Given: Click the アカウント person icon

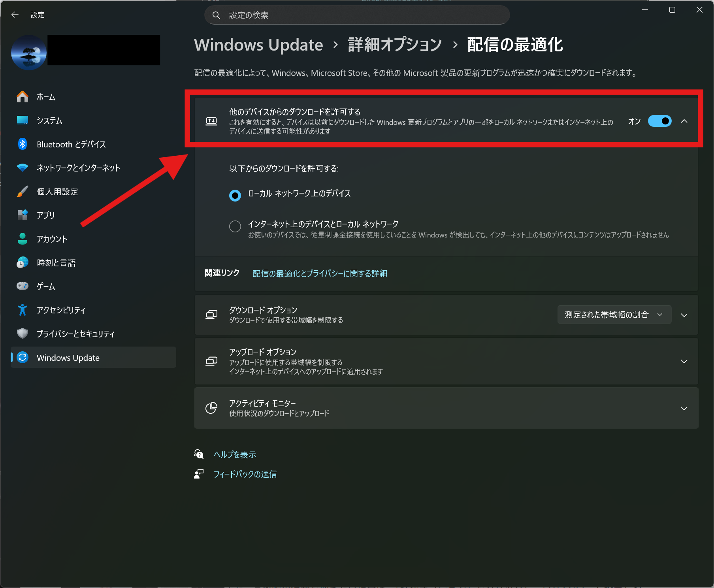Looking at the screenshot, I should coord(23,239).
